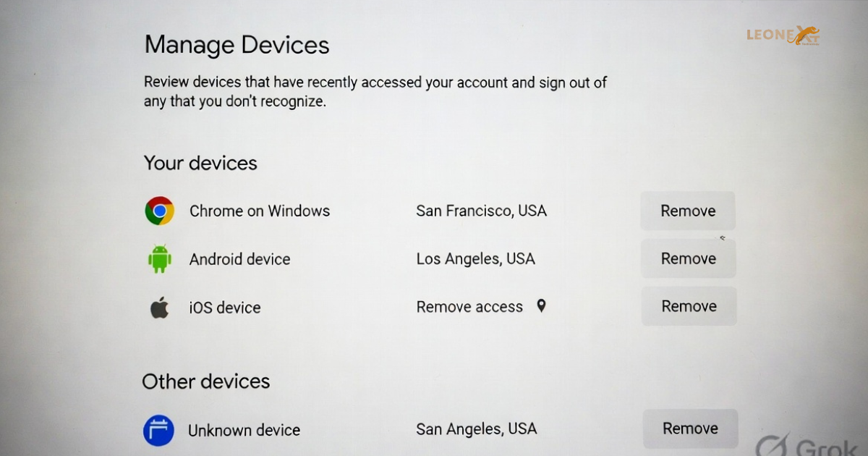Remove the iOS device
This screenshot has width=868, height=456.
point(689,306)
